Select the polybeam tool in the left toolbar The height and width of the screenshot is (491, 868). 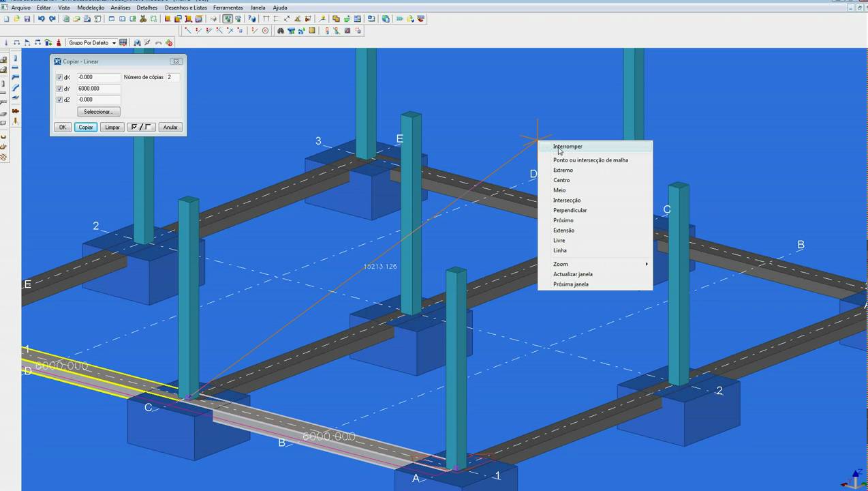tap(15, 77)
